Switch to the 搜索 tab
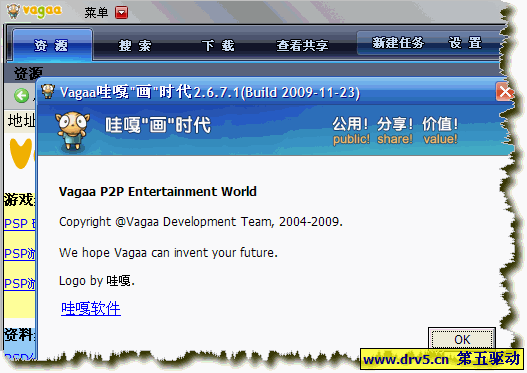This screenshot has width=527, height=373. pyautogui.click(x=135, y=45)
